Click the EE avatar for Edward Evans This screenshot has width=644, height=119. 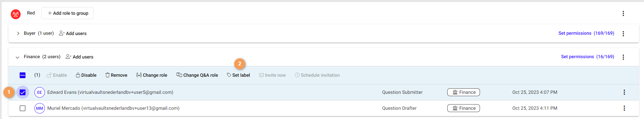pyautogui.click(x=39, y=92)
